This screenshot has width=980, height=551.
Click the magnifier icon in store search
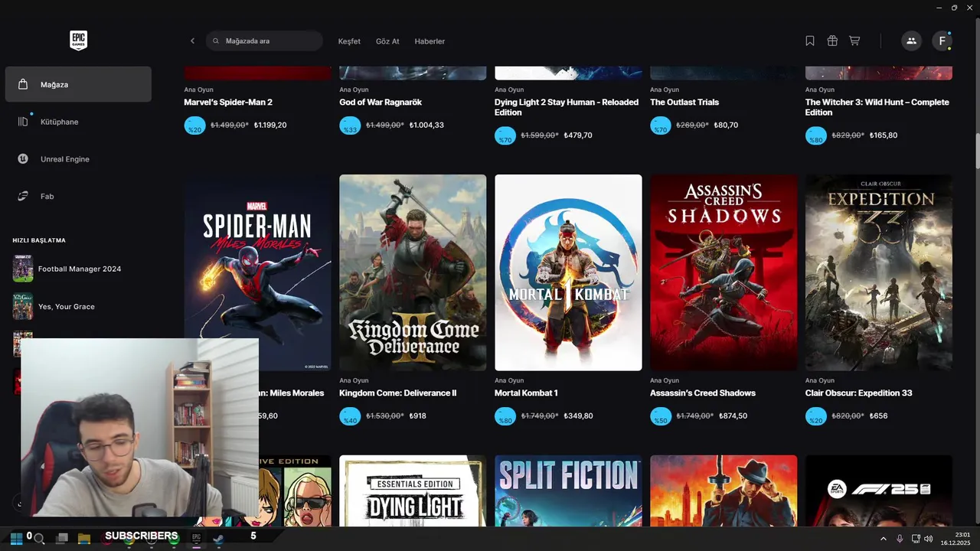point(216,41)
